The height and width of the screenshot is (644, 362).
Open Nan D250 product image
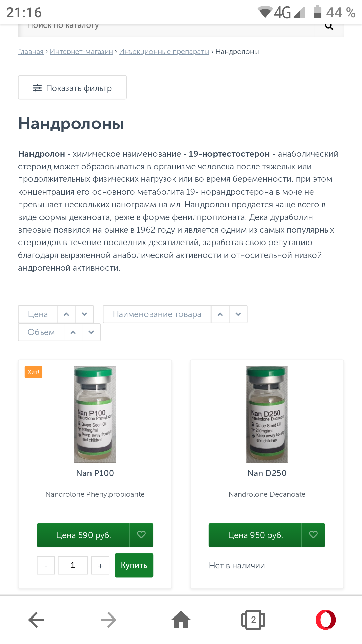[267, 414]
